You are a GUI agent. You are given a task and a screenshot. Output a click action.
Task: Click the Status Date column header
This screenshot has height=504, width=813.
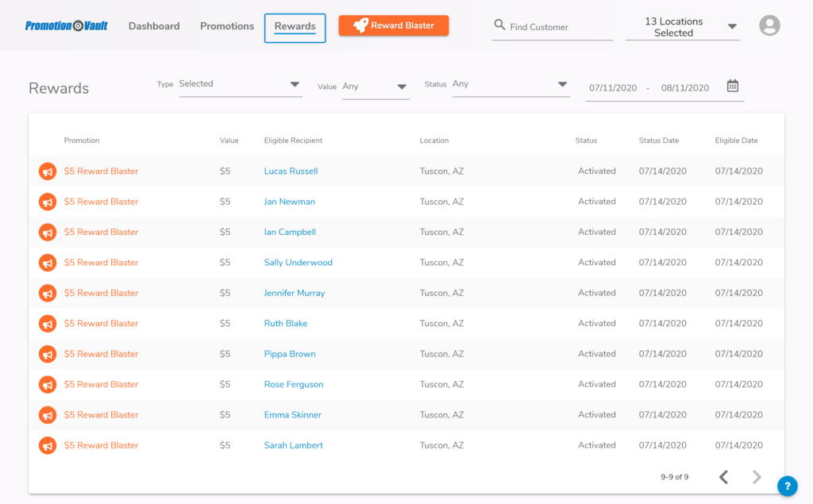click(x=658, y=140)
